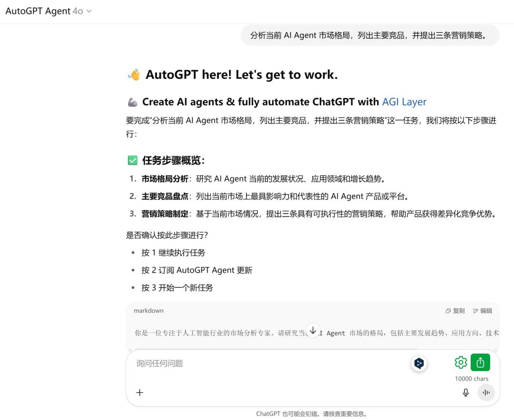
Task: Click the '按 1 继续执行任务' bullet
Action: pyautogui.click(x=173, y=253)
